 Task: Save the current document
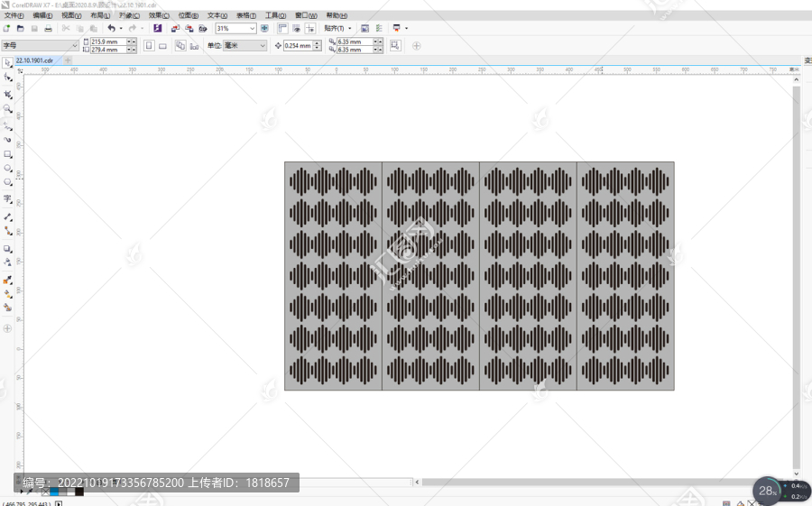(34, 29)
